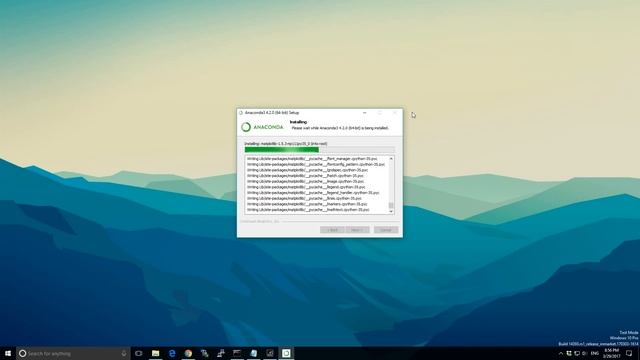Click the Cortana microphone icon
Screen dimensions: 640x360
124,353
